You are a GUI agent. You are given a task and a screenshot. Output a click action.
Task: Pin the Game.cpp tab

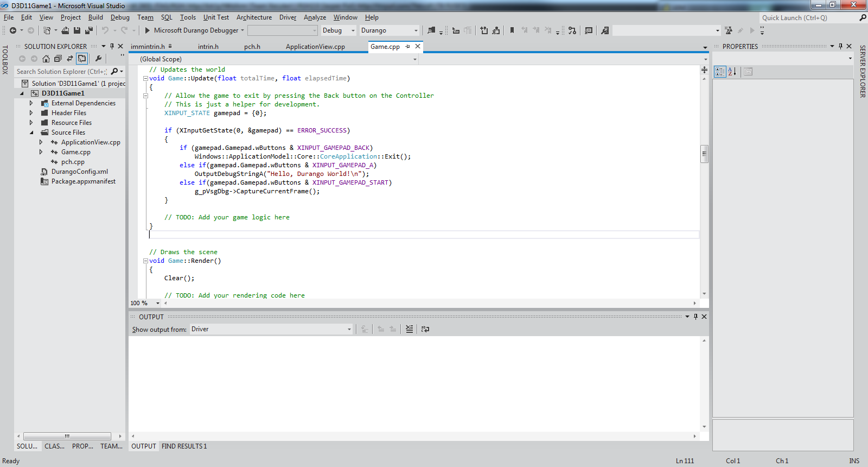408,47
